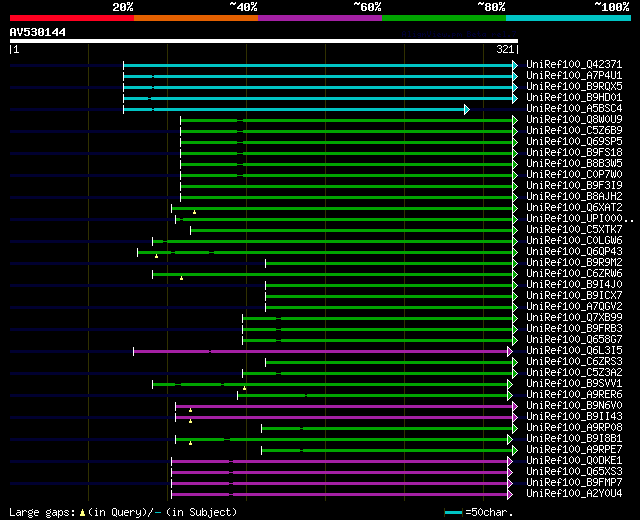Viewport: 640px width, 520px height.
Task: Open hit UniRef100_B9RQX5
Action: [x=574, y=87]
